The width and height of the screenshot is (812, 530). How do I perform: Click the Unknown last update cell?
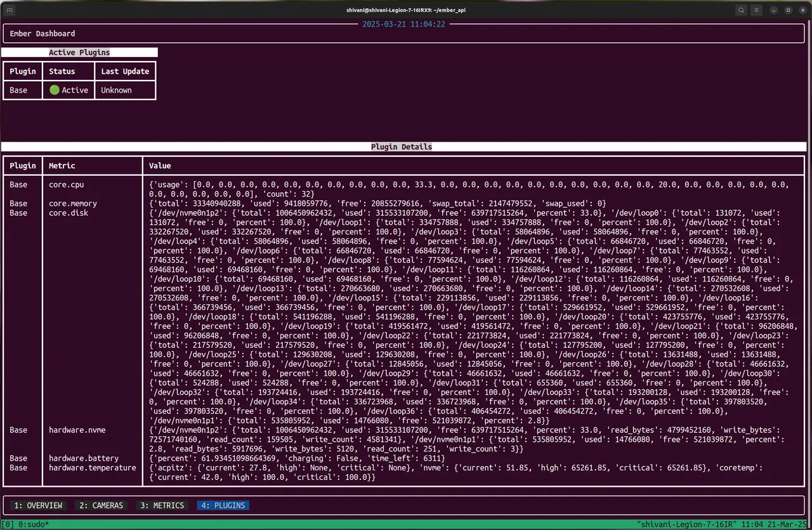pos(116,90)
